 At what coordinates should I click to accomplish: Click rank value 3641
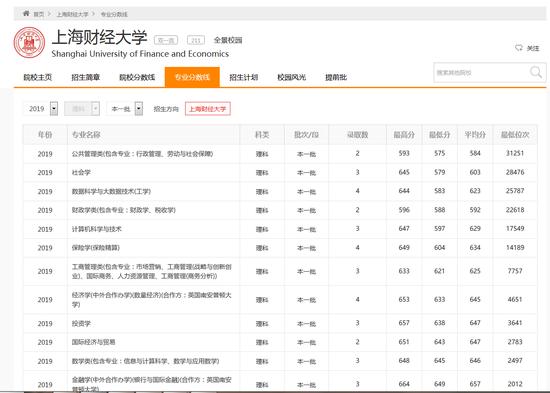click(515, 323)
